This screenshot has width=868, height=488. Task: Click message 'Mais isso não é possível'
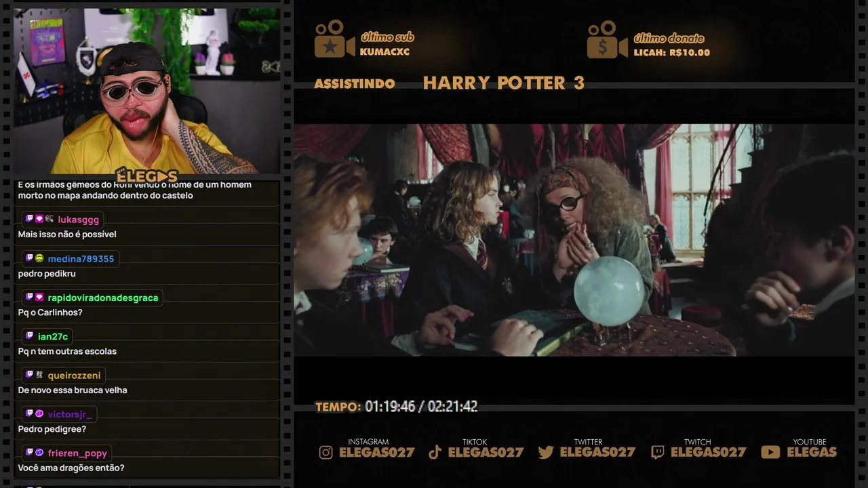click(x=67, y=235)
